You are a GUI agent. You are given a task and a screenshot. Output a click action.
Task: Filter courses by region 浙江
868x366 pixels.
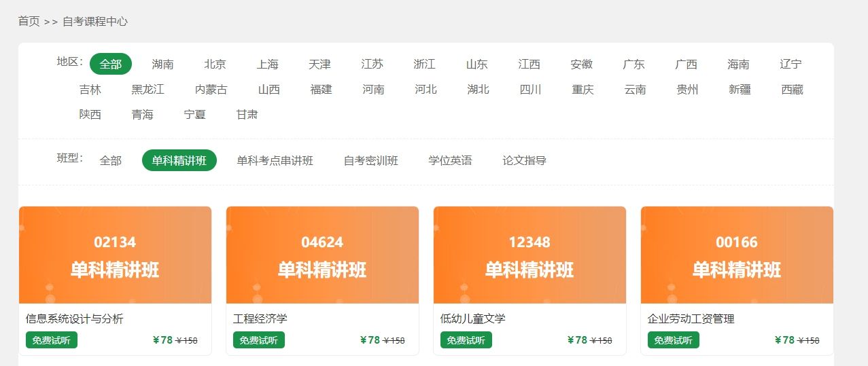[x=425, y=64]
